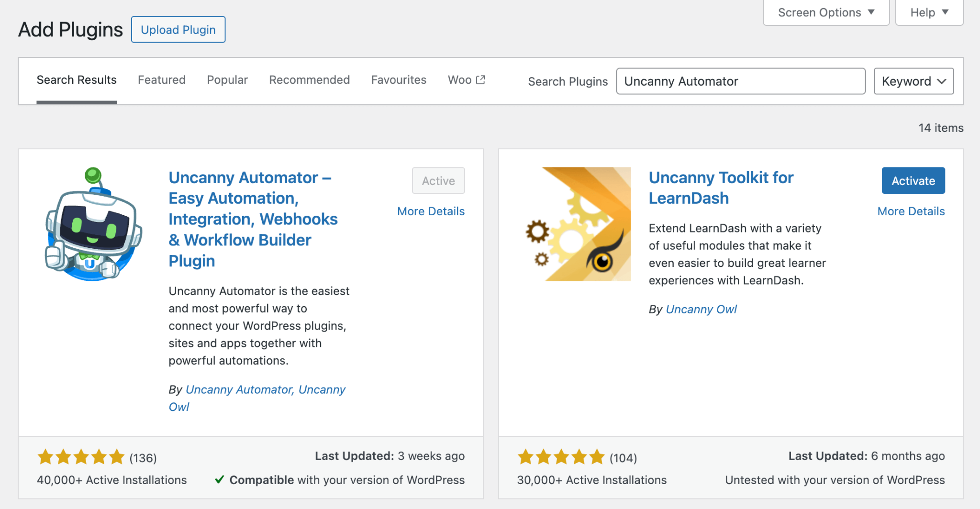980x509 pixels.
Task: Select the Search Results tab
Action: pyautogui.click(x=77, y=80)
